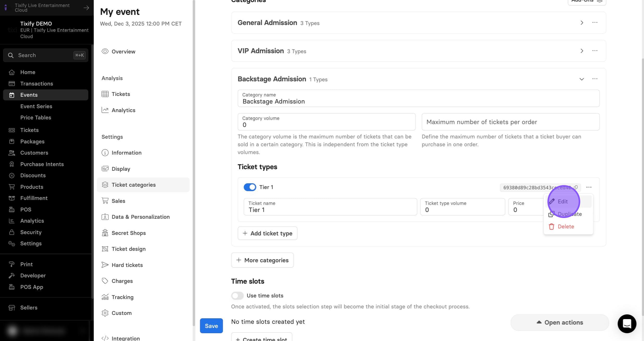Click Add ticket type button
644x341 pixels.
[267, 233]
